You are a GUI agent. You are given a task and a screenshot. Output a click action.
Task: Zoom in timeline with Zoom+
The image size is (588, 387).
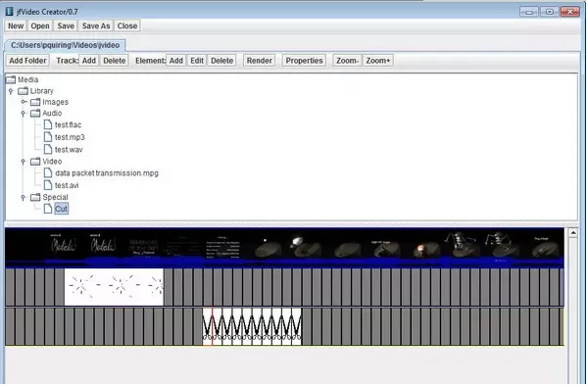pos(378,61)
